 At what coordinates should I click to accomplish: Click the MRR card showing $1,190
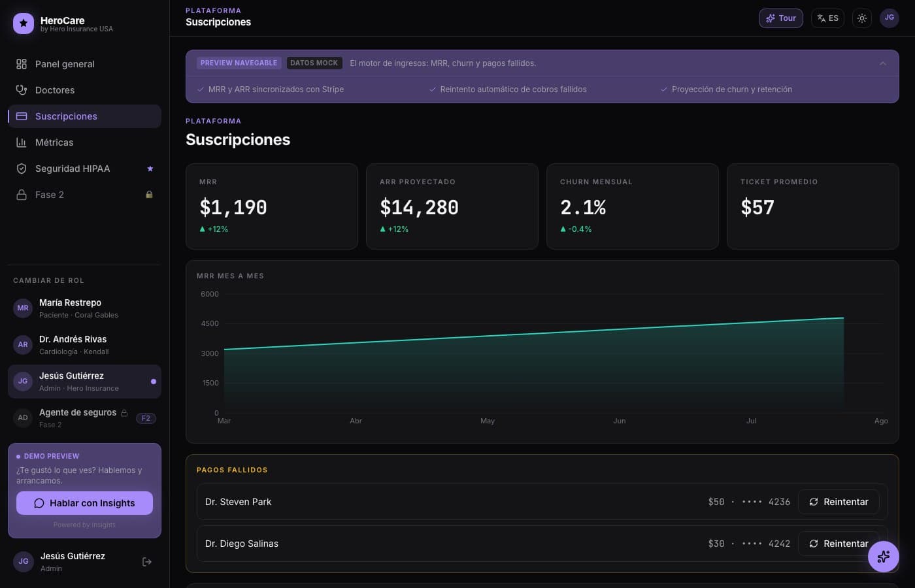[272, 206]
